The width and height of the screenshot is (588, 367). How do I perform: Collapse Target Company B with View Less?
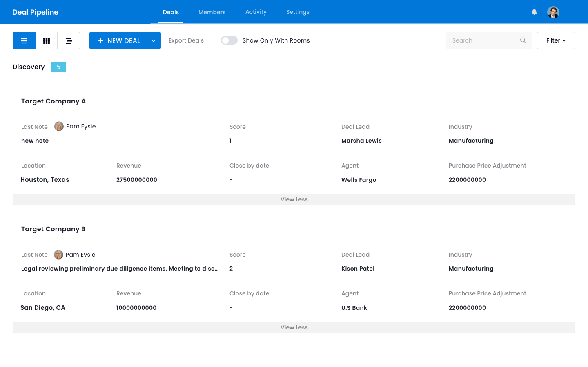pos(294,327)
